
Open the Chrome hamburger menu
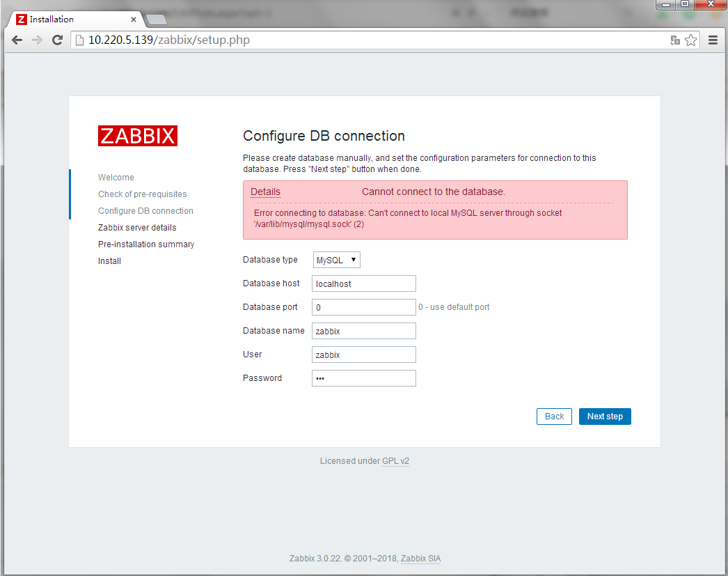pos(713,40)
